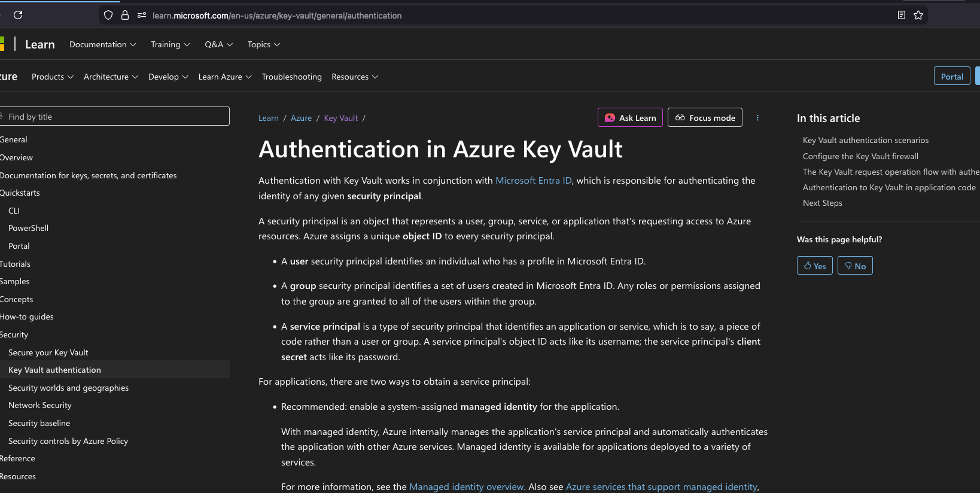The image size is (980, 493).
Task: Click the Portal button
Action: (x=952, y=76)
